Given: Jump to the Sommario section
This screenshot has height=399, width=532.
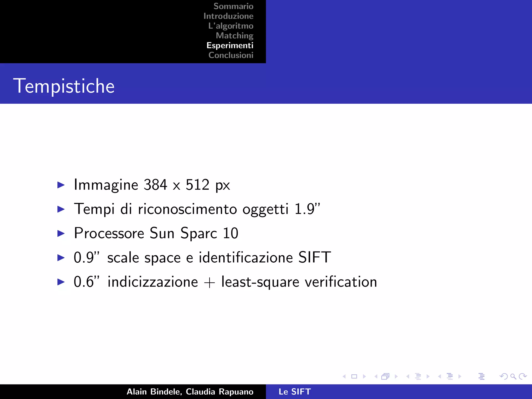Looking at the screenshot, I should coord(233,6).
